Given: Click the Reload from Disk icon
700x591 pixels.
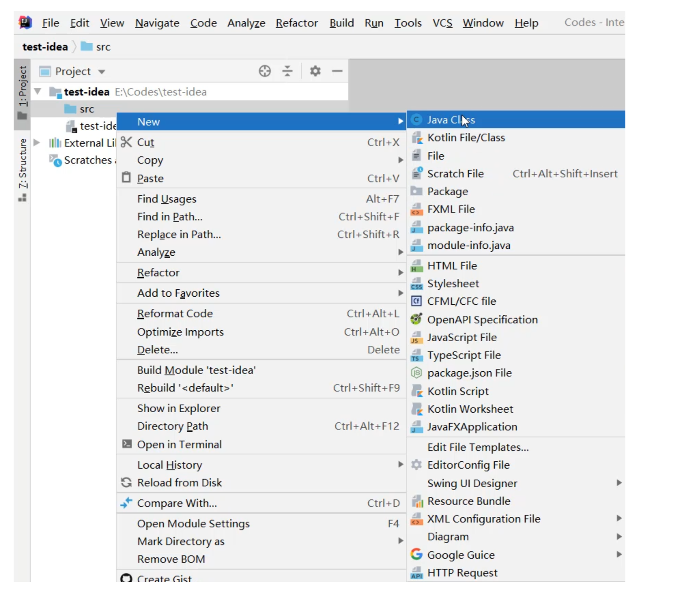Looking at the screenshot, I should tap(127, 482).
